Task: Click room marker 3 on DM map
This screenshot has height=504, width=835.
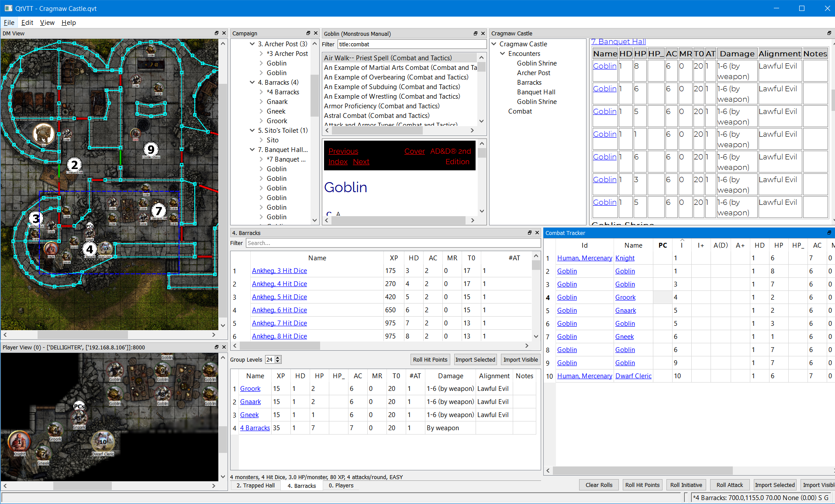Action: click(x=36, y=218)
